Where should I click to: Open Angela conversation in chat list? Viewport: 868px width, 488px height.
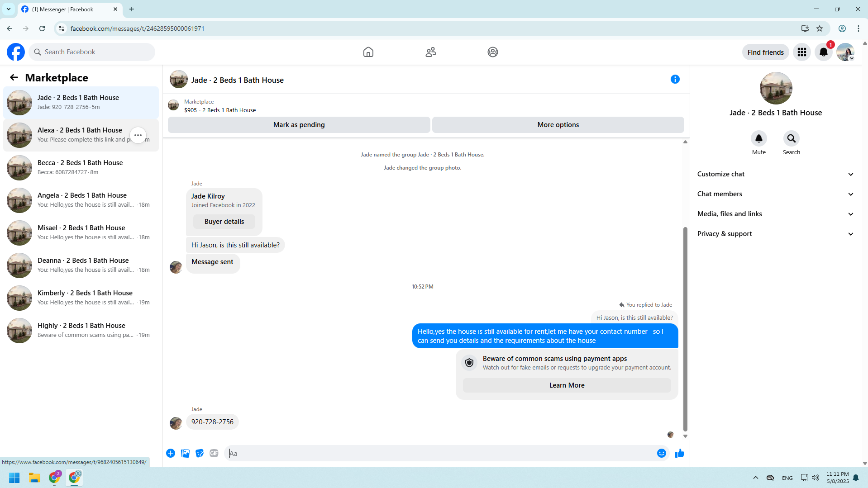pos(81,200)
